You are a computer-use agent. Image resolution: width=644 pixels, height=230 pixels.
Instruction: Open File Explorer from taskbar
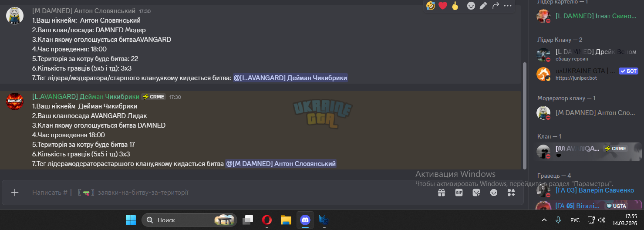(x=286, y=220)
